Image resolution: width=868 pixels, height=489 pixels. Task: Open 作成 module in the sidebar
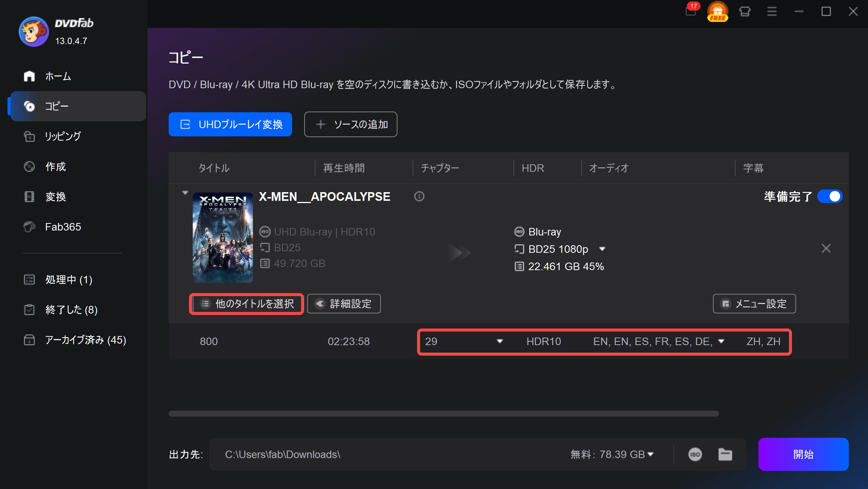pos(78,167)
